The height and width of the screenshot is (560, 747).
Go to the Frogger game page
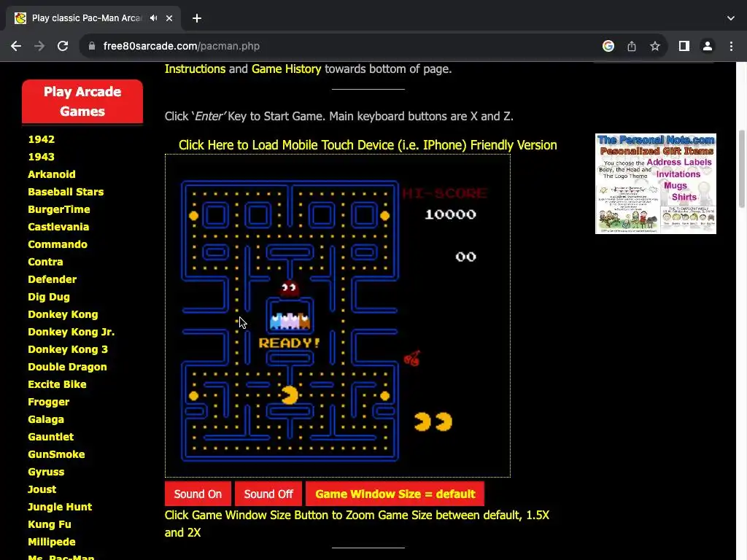(x=49, y=402)
